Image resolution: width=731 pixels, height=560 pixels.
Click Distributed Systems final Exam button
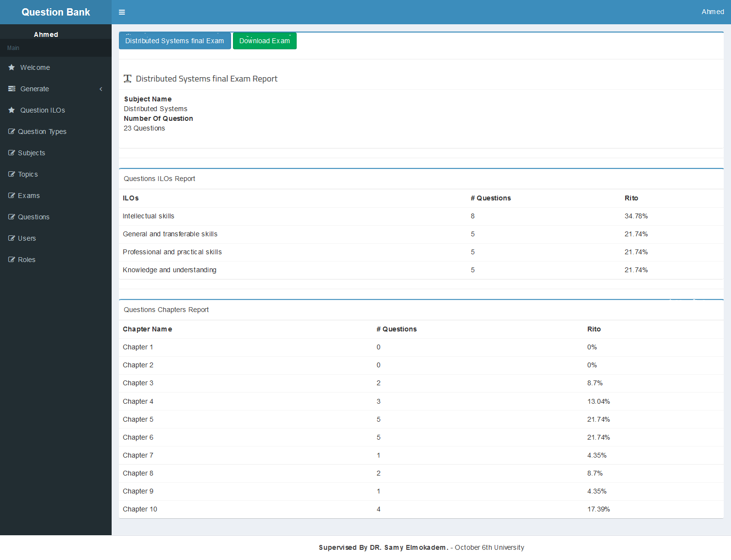click(x=175, y=41)
